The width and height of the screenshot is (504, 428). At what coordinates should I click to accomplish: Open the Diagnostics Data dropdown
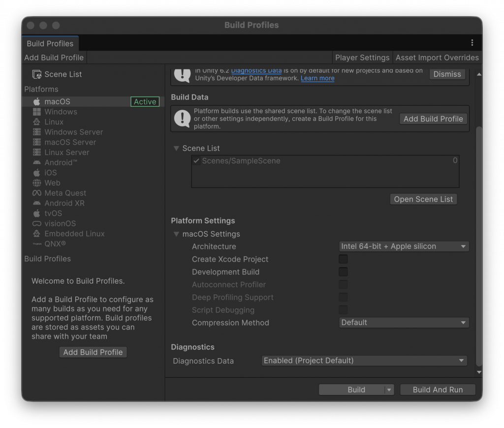point(364,361)
